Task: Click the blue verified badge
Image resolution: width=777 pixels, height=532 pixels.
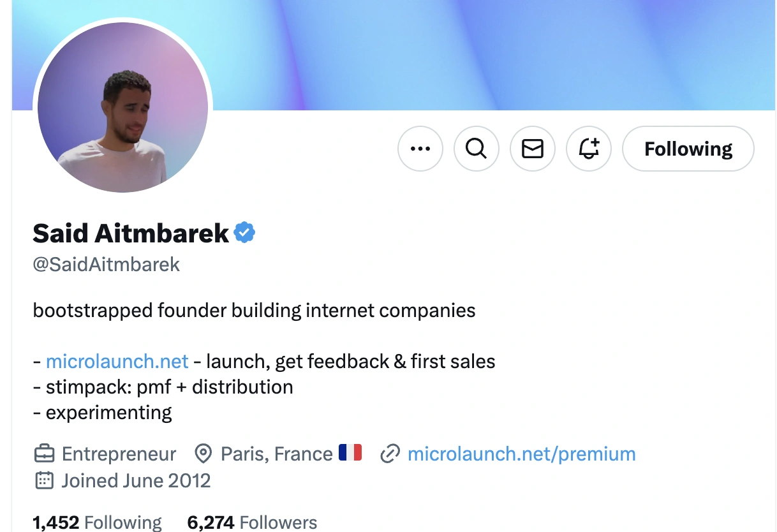Action: pos(245,233)
